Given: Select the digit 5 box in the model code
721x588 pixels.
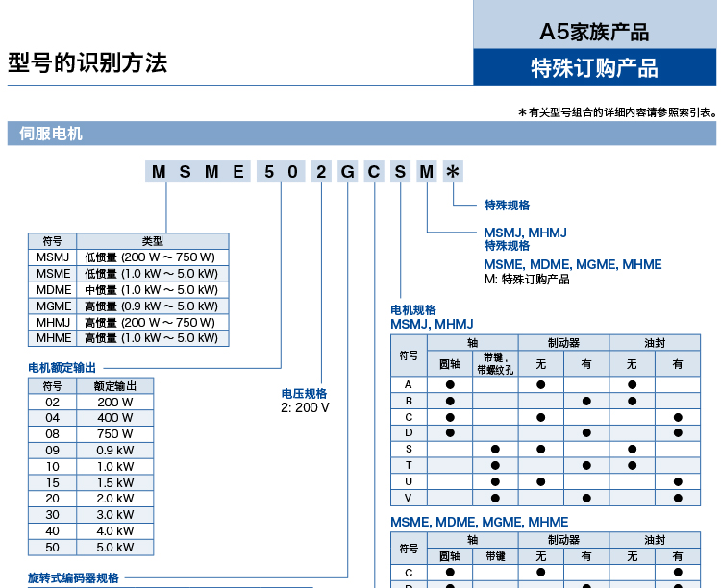Looking at the screenshot, I should click(268, 172).
